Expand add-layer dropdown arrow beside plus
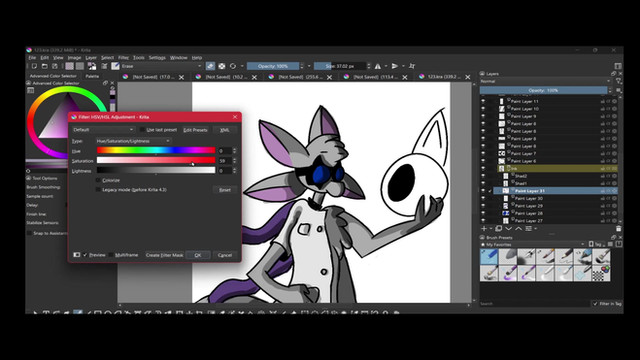This screenshot has height=360, width=640. coord(491,229)
